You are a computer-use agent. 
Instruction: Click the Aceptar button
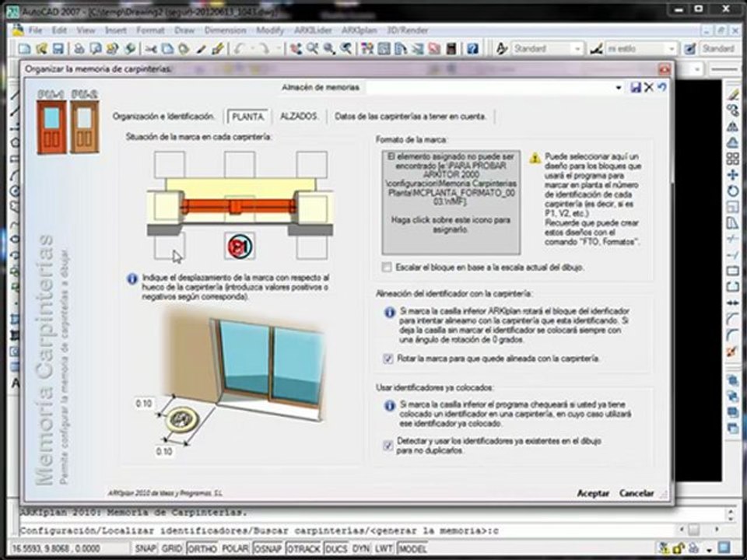click(593, 493)
